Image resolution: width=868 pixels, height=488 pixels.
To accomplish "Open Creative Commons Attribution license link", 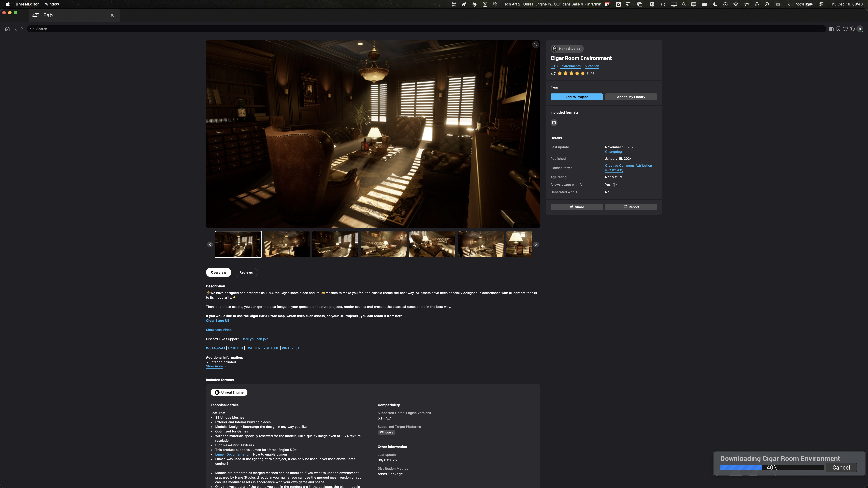I will [628, 168].
